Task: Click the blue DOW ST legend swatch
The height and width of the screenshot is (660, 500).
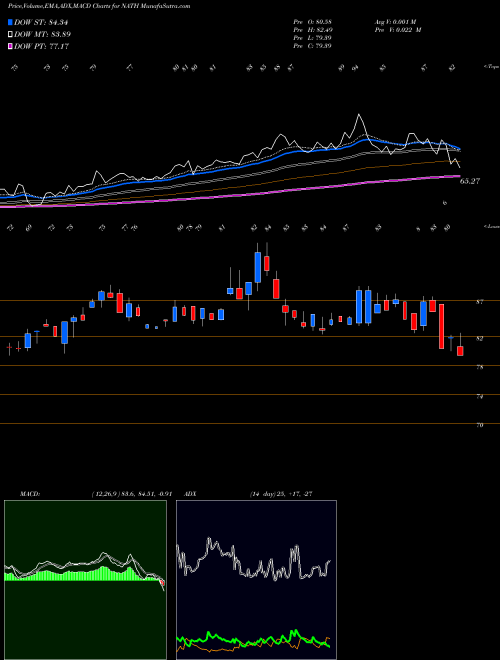Action: (x=11, y=22)
